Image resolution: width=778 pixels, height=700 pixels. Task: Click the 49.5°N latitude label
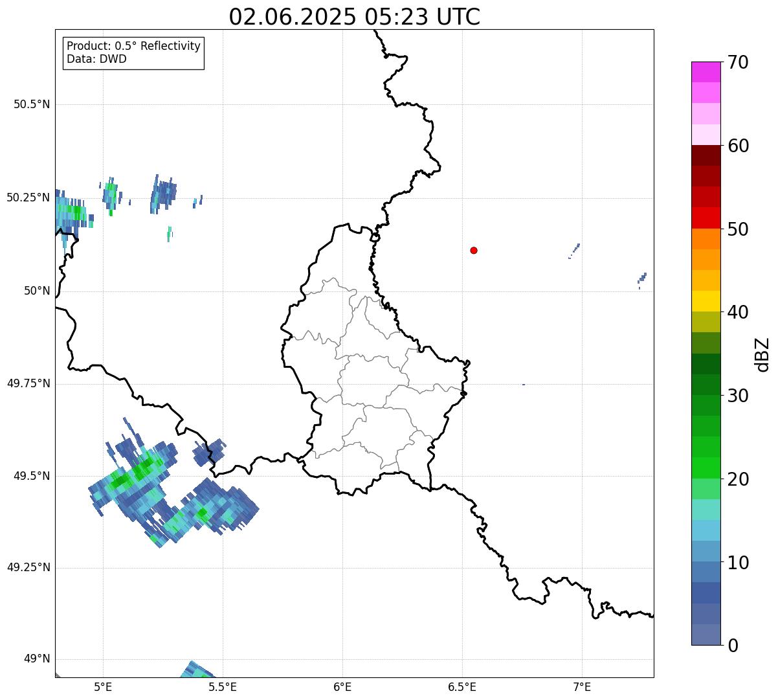pyautogui.click(x=32, y=476)
